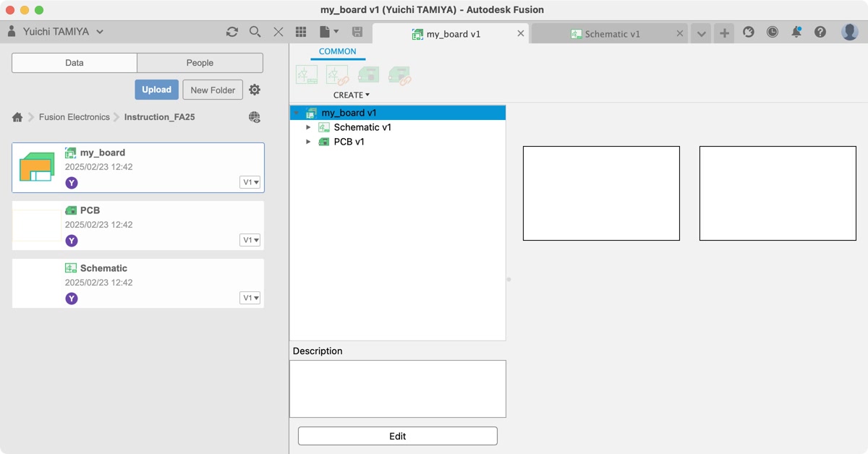The width and height of the screenshot is (868, 454).
Task: Click the New Folder button
Action: coord(213,90)
